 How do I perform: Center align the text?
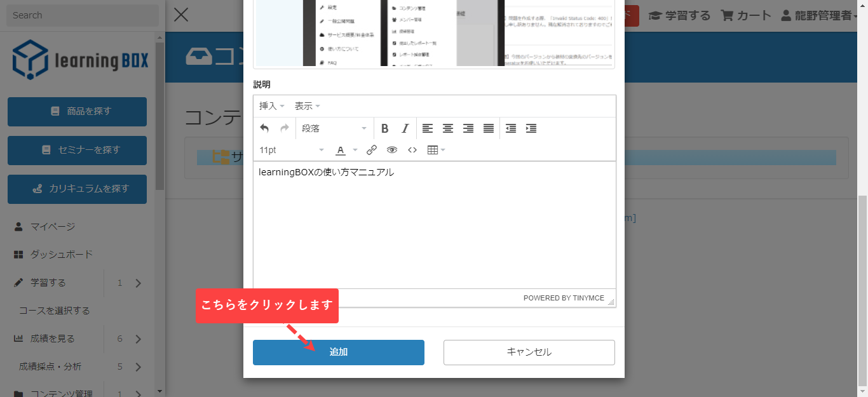[448, 128]
